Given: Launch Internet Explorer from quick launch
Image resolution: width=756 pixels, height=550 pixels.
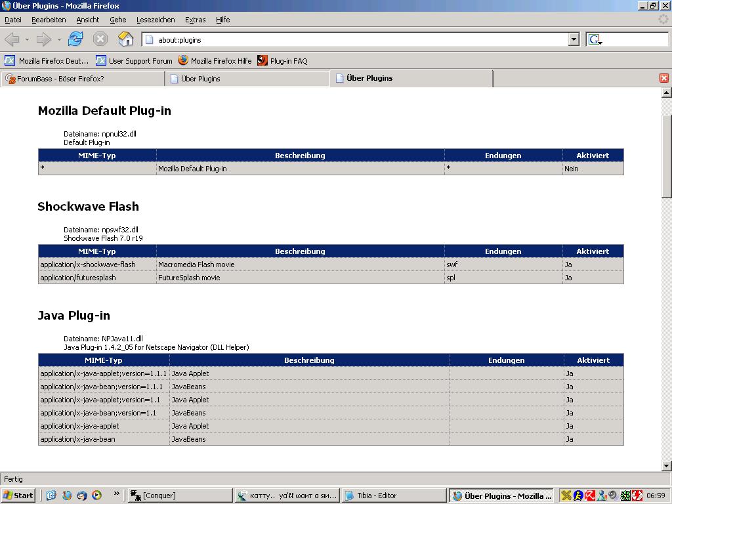Looking at the screenshot, I should click(x=51, y=495).
